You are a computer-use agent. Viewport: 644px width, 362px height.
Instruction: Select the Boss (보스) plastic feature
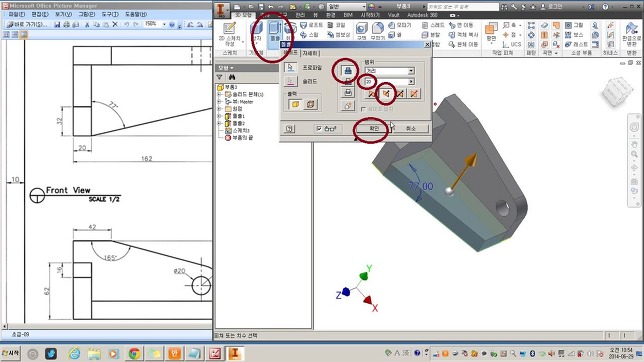pyautogui.click(x=574, y=35)
